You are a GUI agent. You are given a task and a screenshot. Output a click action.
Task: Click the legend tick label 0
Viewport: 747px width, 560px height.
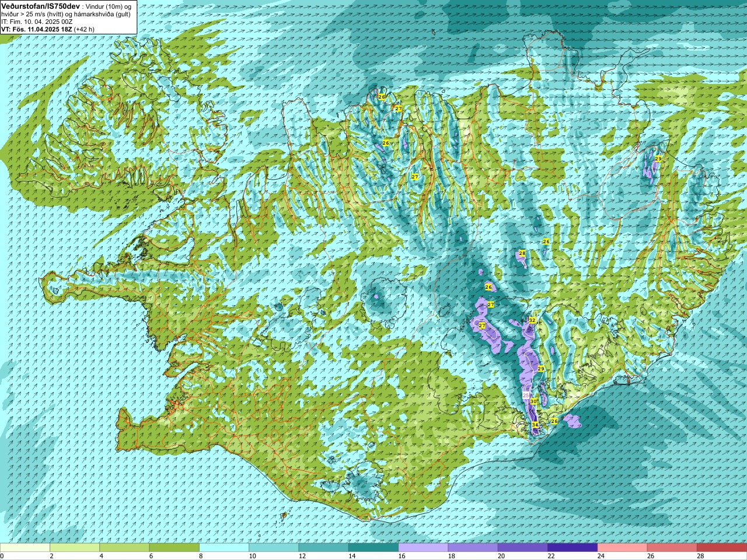[2, 556]
